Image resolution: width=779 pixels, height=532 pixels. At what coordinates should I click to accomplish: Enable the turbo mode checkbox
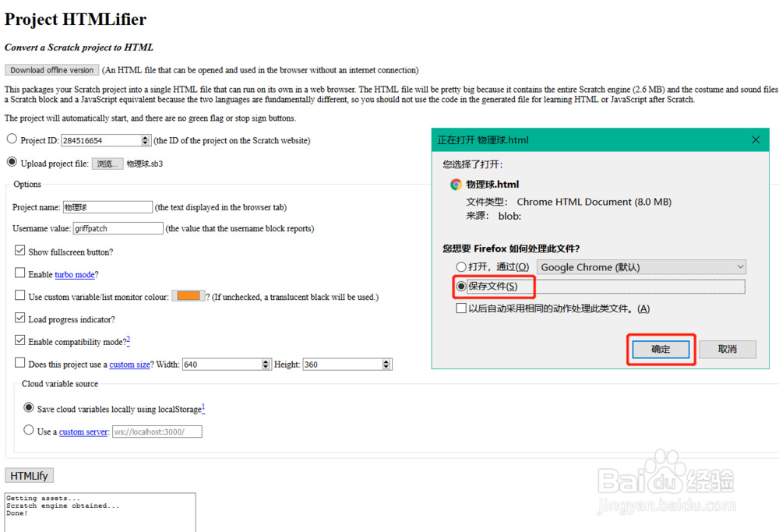(20, 273)
